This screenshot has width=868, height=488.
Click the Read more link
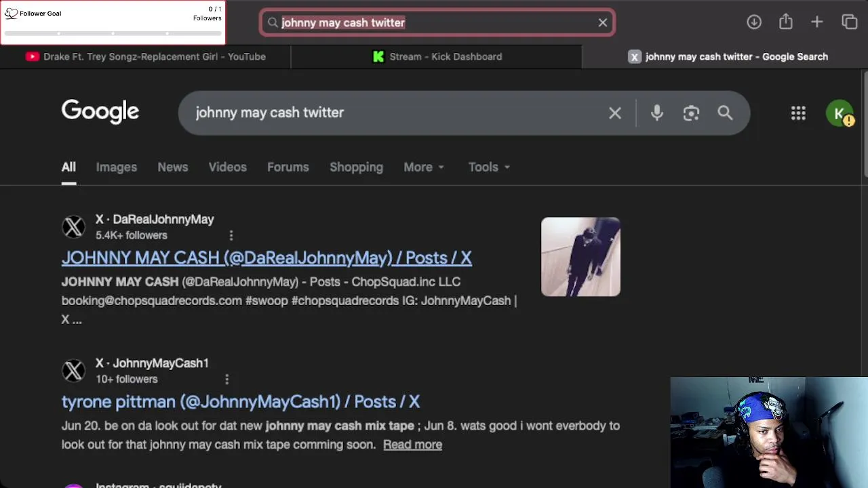[412, 445]
